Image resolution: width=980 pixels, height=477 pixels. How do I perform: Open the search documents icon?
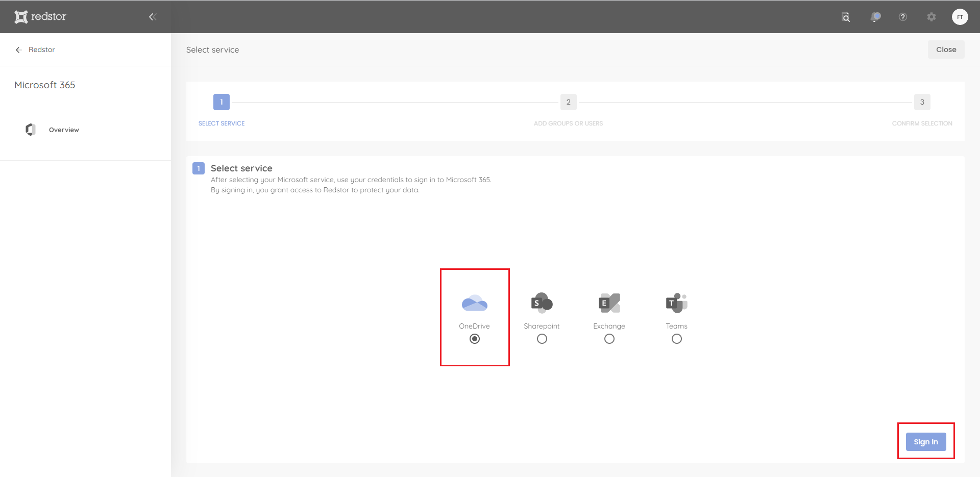(x=846, y=17)
